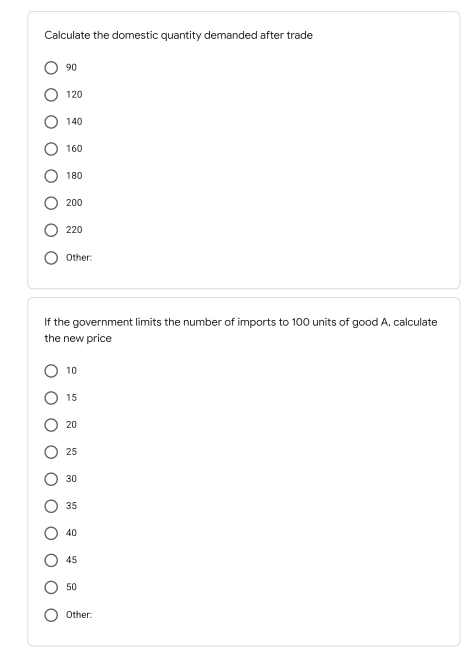475x658 pixels.
Task: Choose Other in the quantity demanded question
Action: 51,258
